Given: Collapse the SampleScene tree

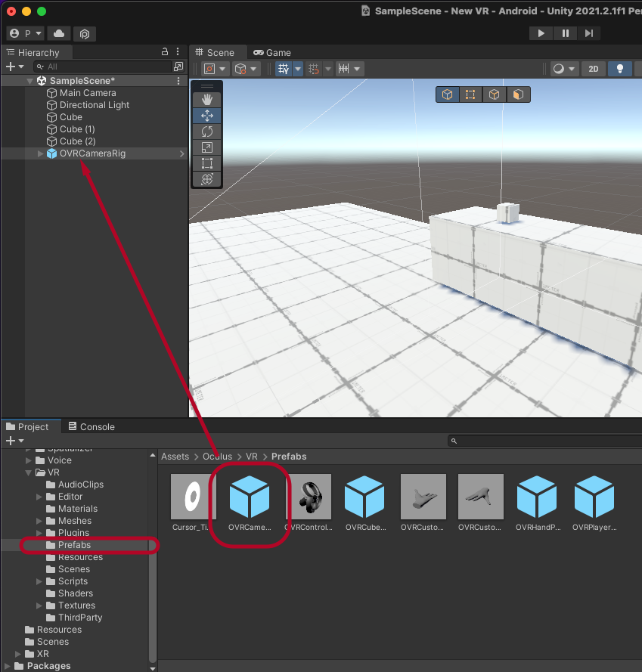Looking at the screenshot, I should pyautogui.click(x=29, y=81).
